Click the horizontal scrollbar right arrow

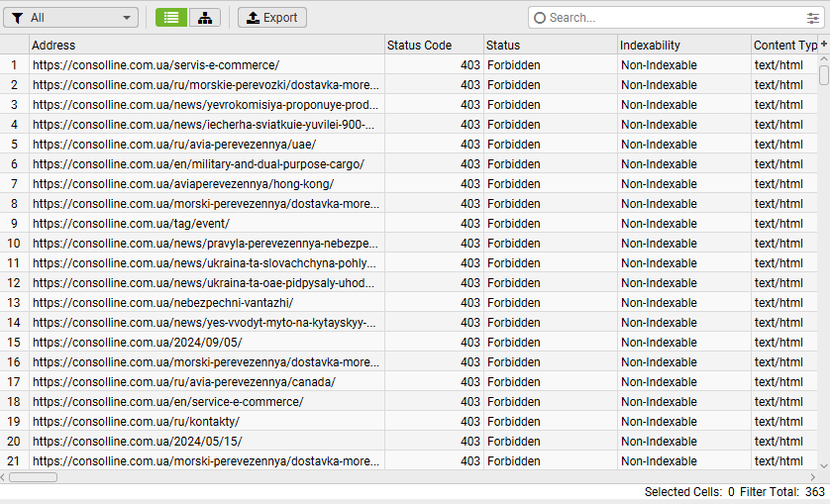tap(812, 477)
